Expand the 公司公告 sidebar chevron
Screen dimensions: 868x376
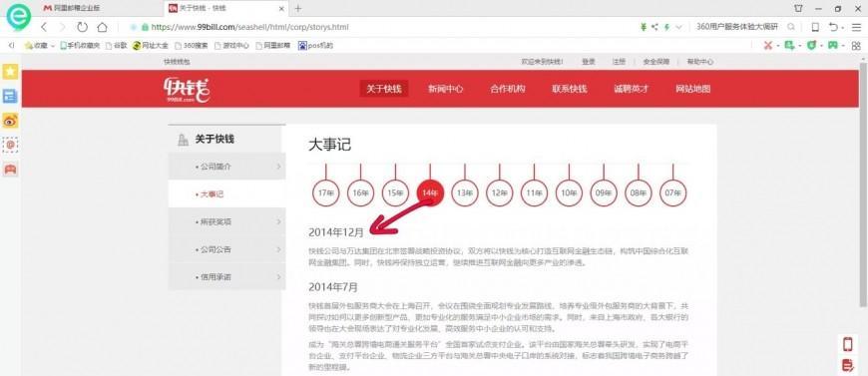(278, 249)
